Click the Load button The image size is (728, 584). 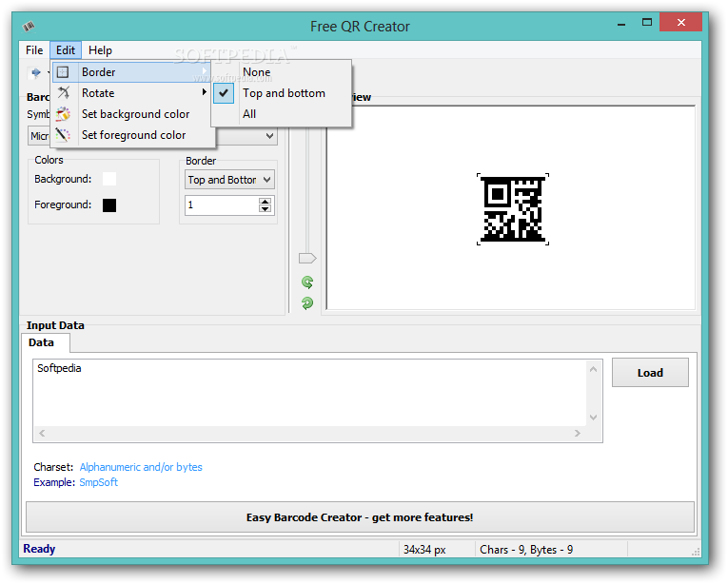(650, 372)
